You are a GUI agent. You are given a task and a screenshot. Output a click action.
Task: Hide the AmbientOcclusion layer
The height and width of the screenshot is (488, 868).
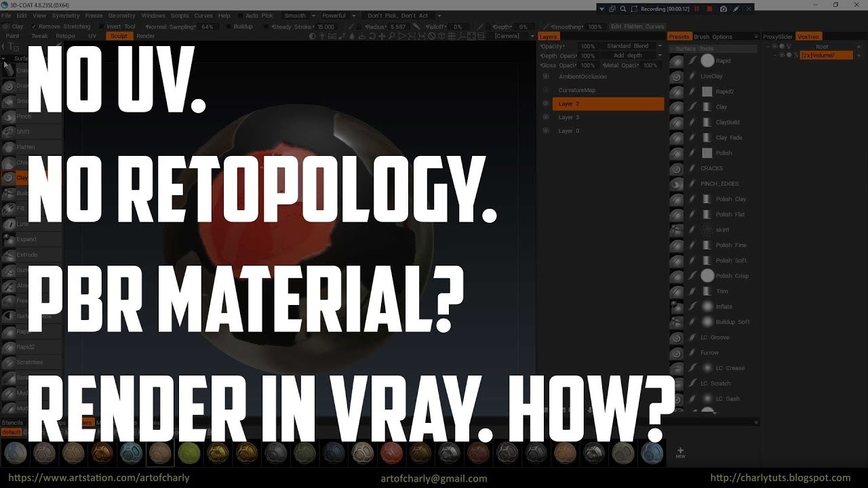coord(545,77)
